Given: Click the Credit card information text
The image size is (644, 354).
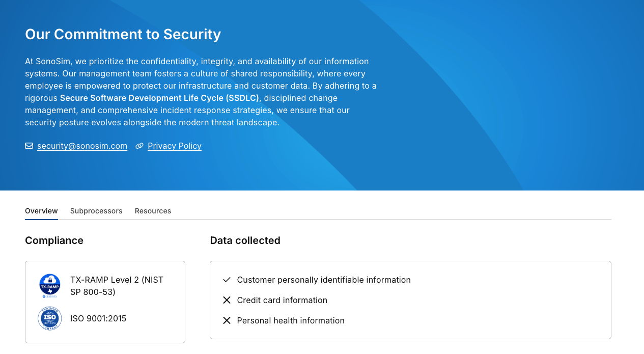Looking at the screenshot, I should coord(282,300).
